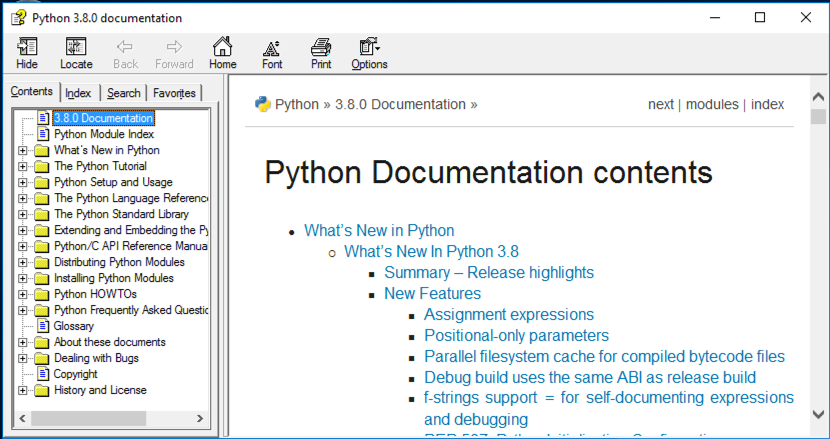Open What's New In Python 3.8 link
This screenshot has width=830, height=439.
[431, 251]
